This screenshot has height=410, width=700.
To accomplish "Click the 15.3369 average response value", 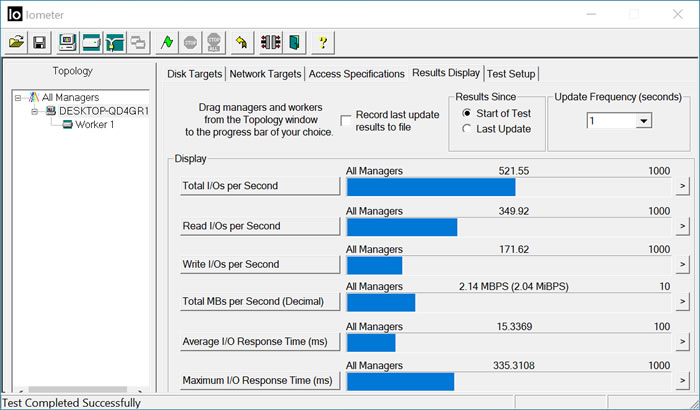I will 514,327.
